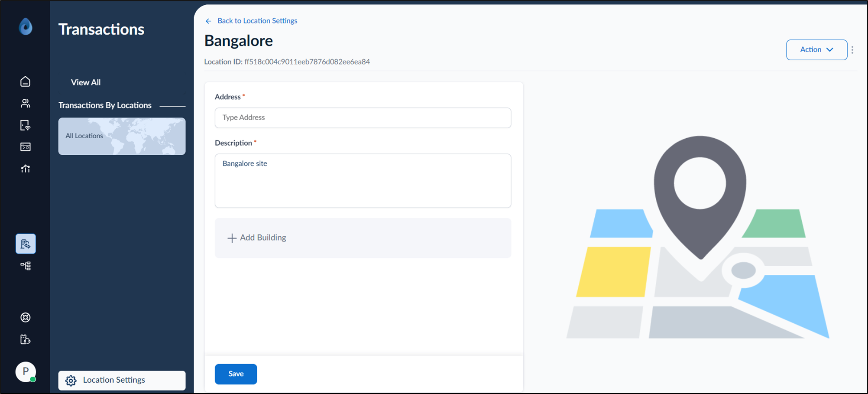Open Location Settings

122,380
